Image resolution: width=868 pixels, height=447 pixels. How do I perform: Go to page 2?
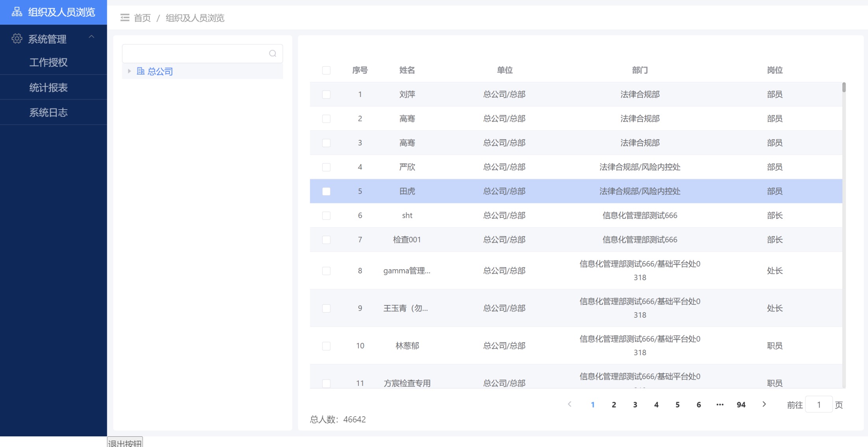pos(614,404)
